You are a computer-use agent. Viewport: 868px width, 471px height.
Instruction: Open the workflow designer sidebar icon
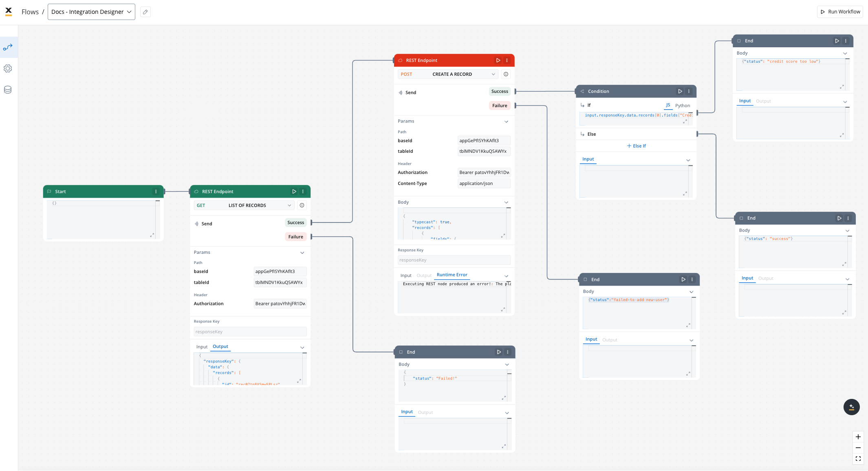8,47
